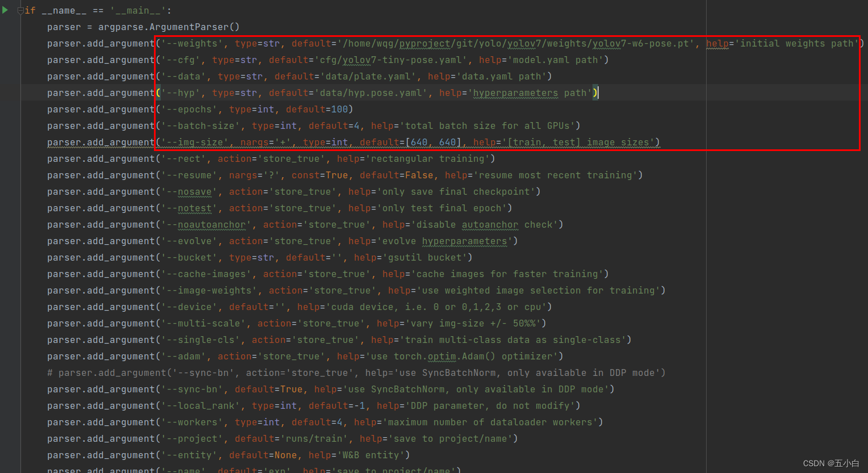Click the commented-out sync-bn line
The width and height of the screenshot is (868, 473).
tap(356, 373)
